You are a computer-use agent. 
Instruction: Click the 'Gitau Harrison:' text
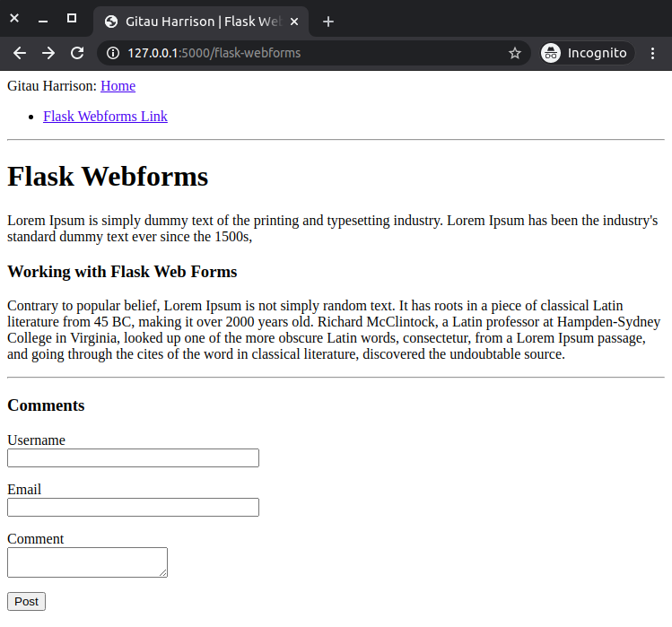[x=52, y=86]
